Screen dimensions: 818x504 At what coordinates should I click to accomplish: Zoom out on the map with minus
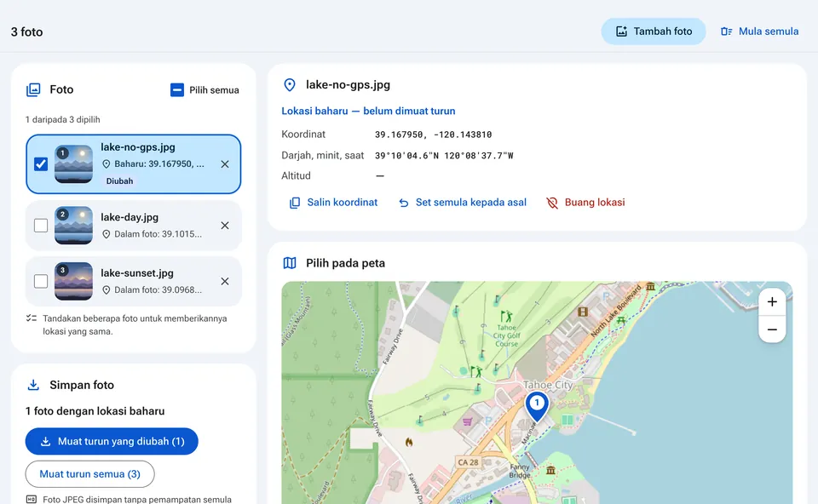pos(772,329)
